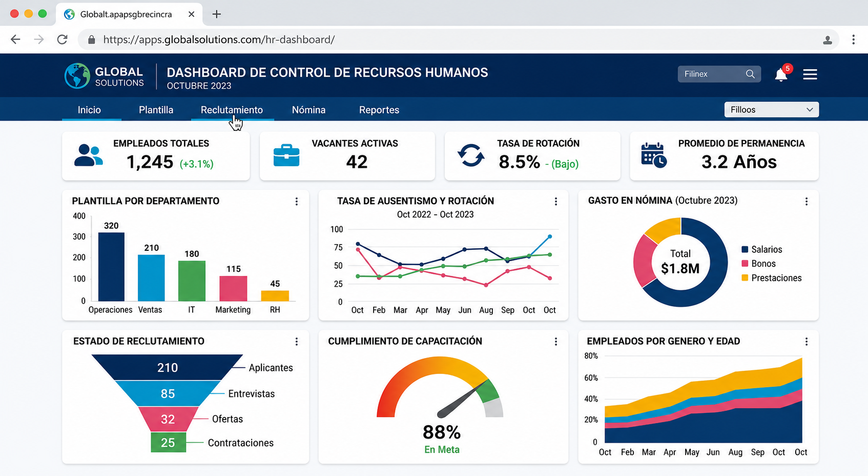Click the Empleados Totales people icon
The height and width of the screenshot is (476, 868).
[88, 155]
